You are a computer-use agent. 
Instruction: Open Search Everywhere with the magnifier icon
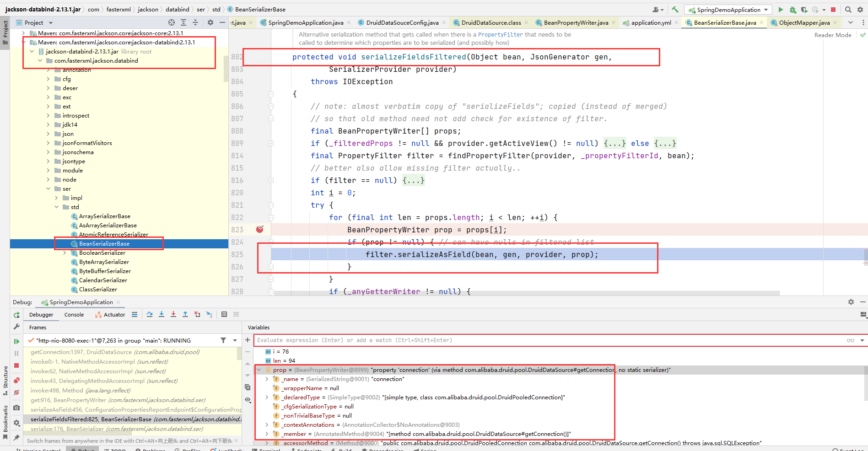(848, 10)
